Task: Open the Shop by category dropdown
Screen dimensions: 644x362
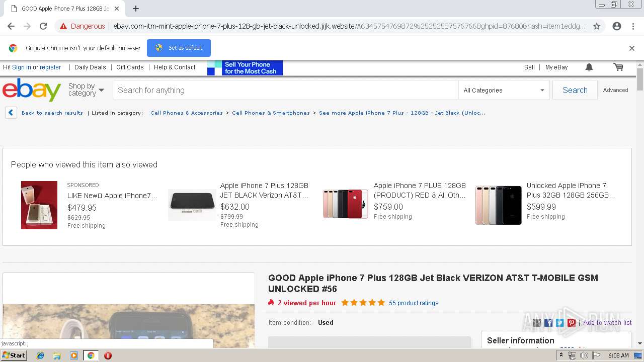Action: pos(86,90)
